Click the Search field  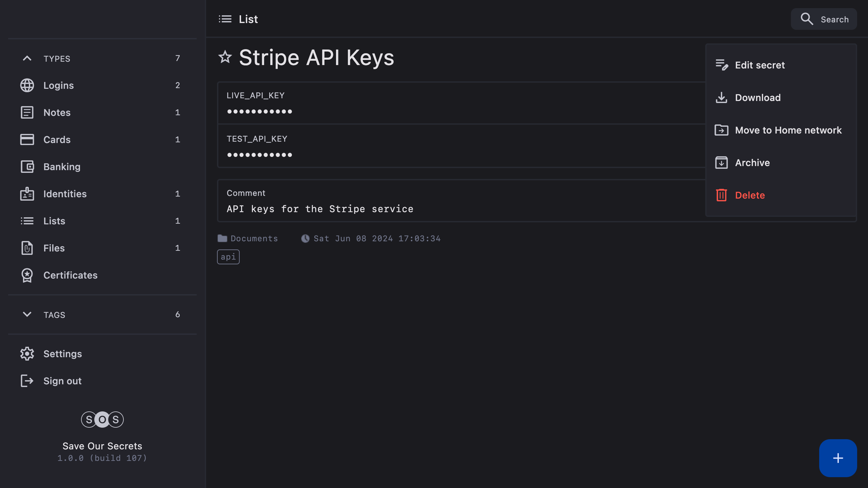[824, 19]
